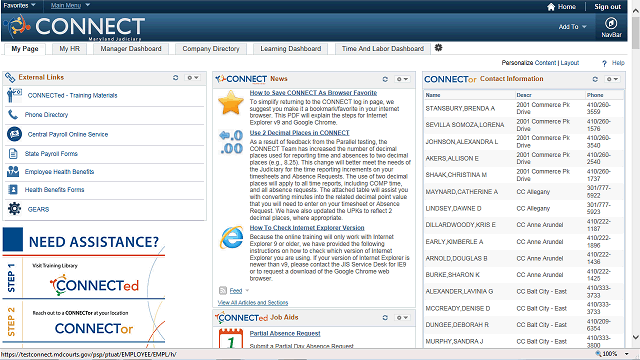Viewport: 640px width, 360px height.
Task: Click the Health Benefits Forms icon
Action: tap(13, 189)
